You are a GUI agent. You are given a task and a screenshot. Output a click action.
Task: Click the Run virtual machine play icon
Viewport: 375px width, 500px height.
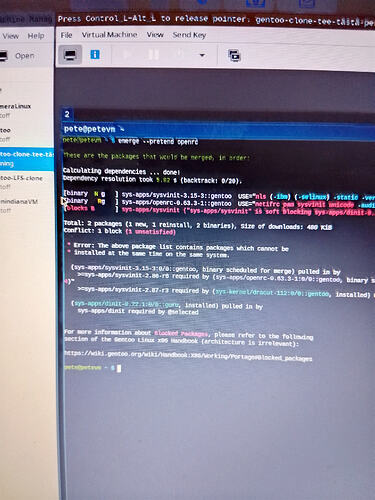pyautogui.click(x=127, y=54)
